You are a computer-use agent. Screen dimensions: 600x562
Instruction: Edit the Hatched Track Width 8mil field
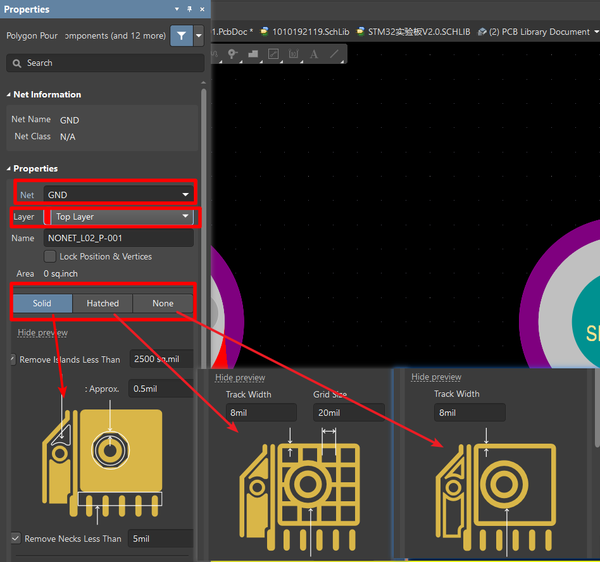pyautogui.click(x=261, y=413)
